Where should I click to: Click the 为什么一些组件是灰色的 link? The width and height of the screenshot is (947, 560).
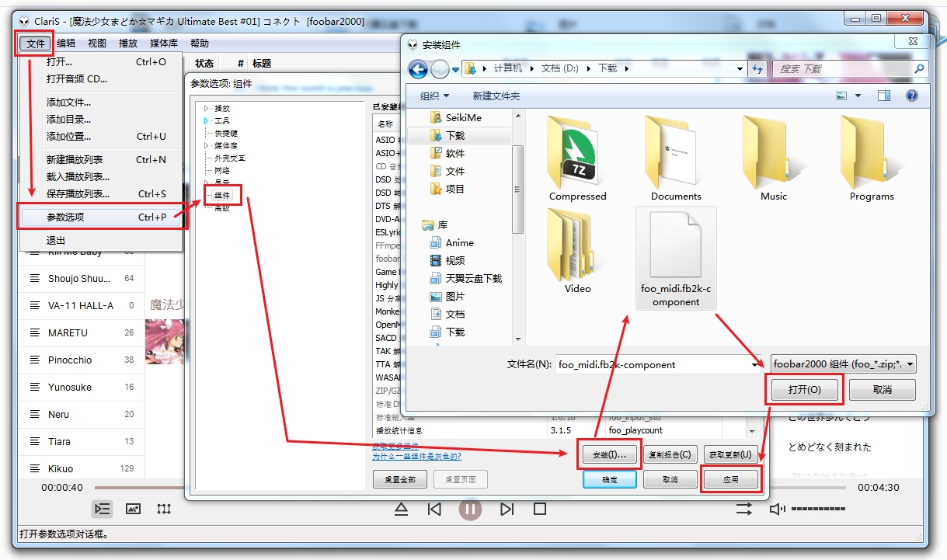pos(416,456)
